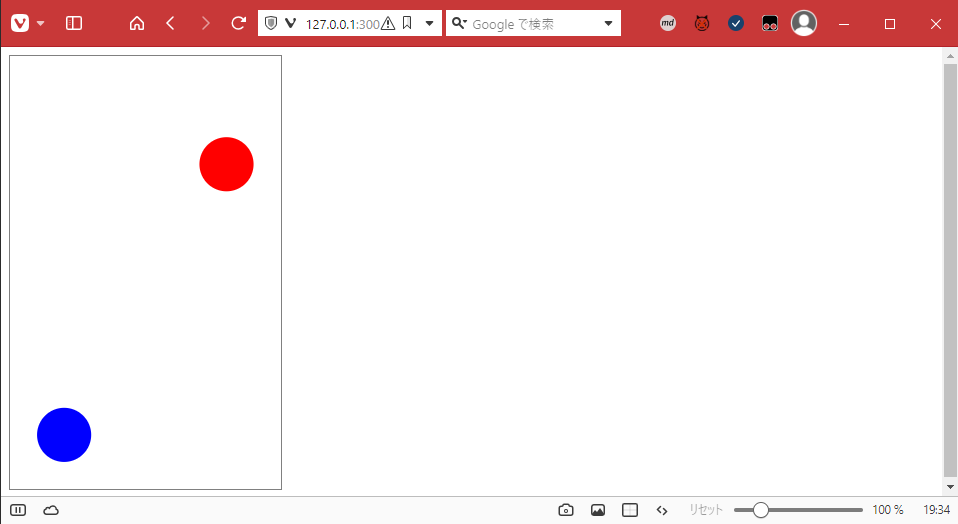
Task: Click the blue circle on the canvas
Action: tap(64, 435)
